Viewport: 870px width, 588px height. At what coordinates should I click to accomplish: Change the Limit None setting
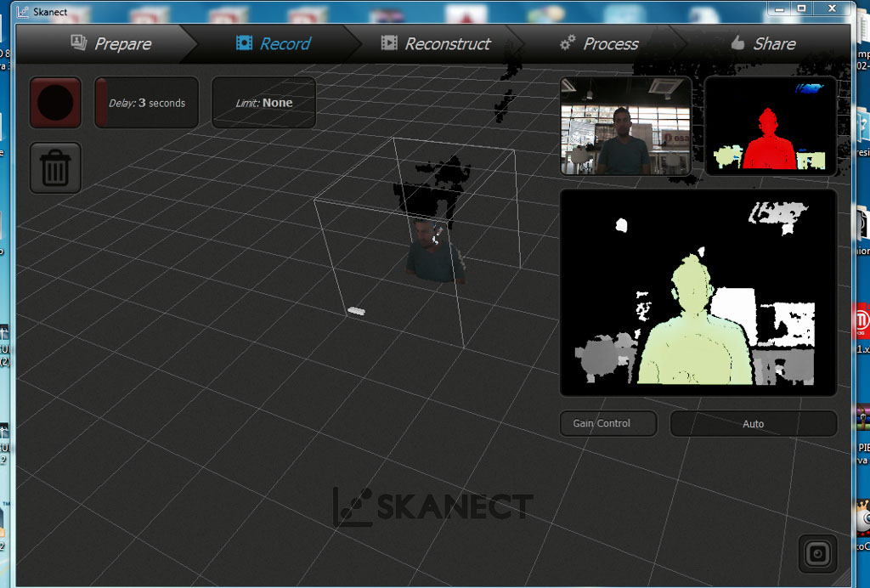(x=264, y=103)
